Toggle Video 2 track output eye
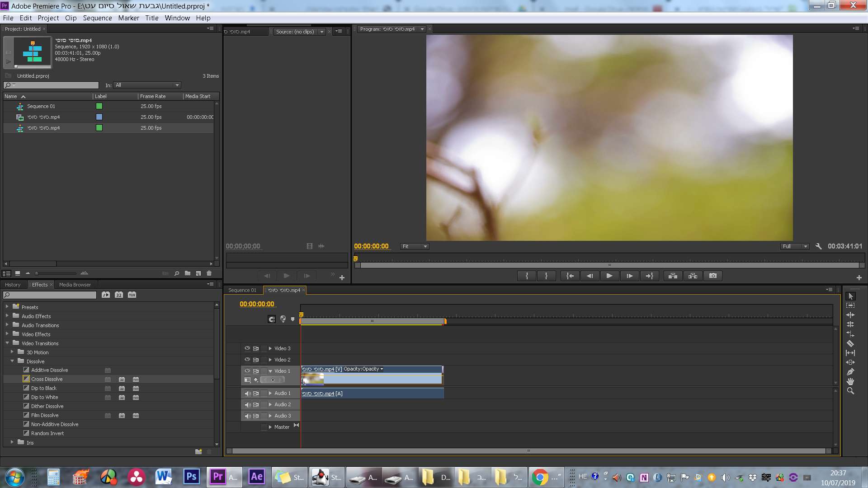Viewport: 868px width, 488px height. 247,360
